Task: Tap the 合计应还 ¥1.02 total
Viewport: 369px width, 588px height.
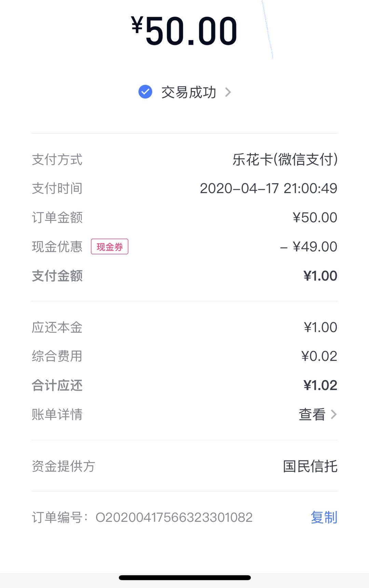Action: click(x=320, y=386)
